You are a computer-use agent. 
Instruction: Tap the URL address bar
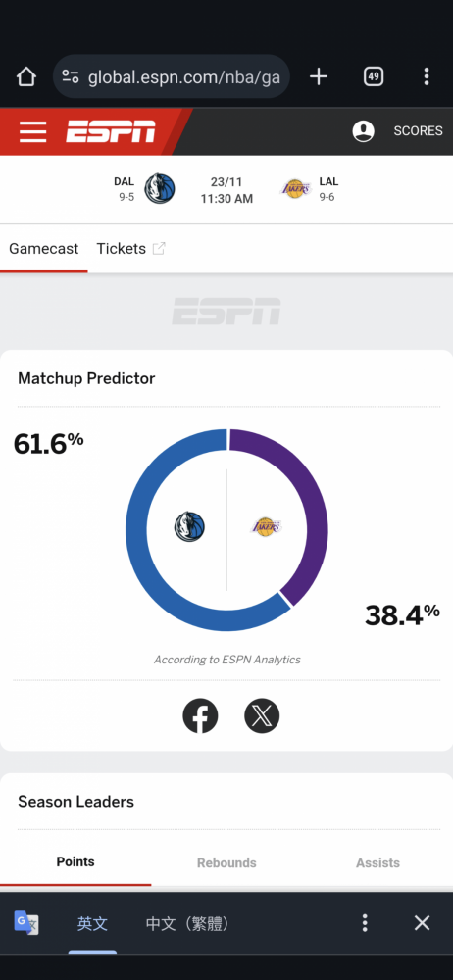coord(172,76)
